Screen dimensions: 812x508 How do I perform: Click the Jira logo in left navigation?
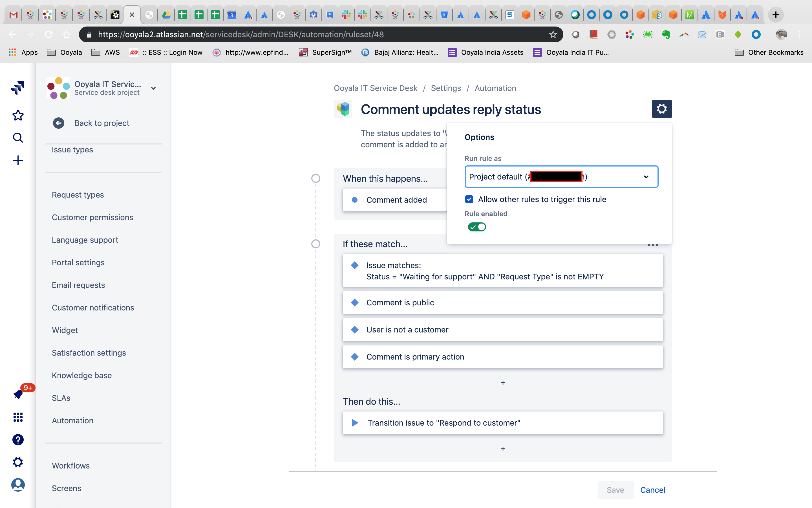pyautogui.click(x=18, y=88)
